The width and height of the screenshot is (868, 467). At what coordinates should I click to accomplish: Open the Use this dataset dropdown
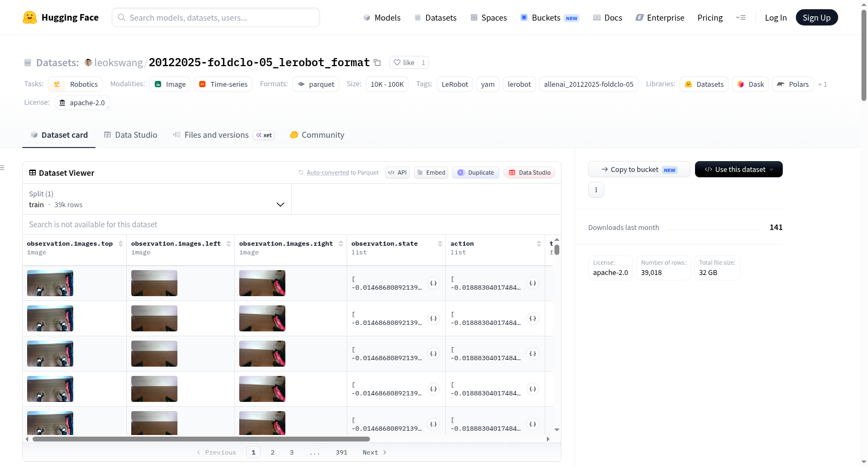pos(739,169)
